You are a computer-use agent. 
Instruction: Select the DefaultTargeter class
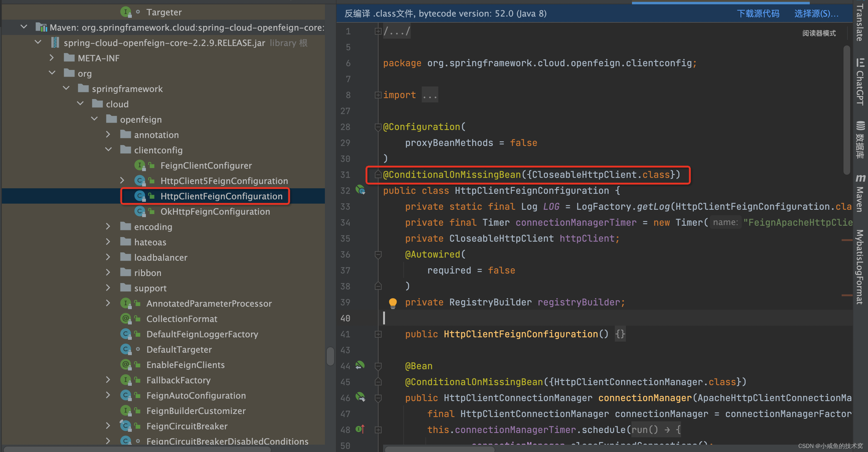click(179, 349)
